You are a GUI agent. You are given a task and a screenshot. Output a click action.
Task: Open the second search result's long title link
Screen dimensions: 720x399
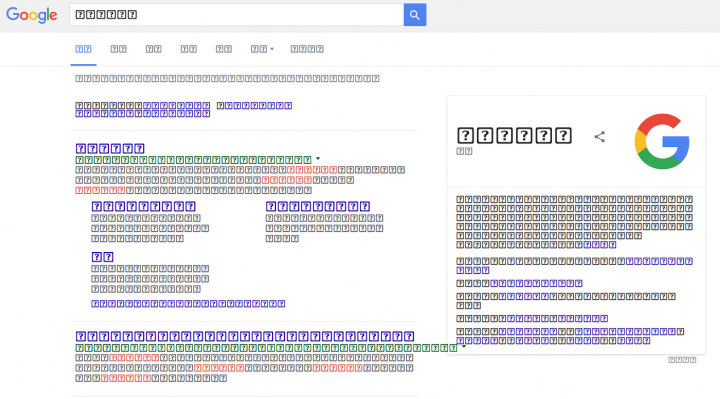tap(245, 336)
